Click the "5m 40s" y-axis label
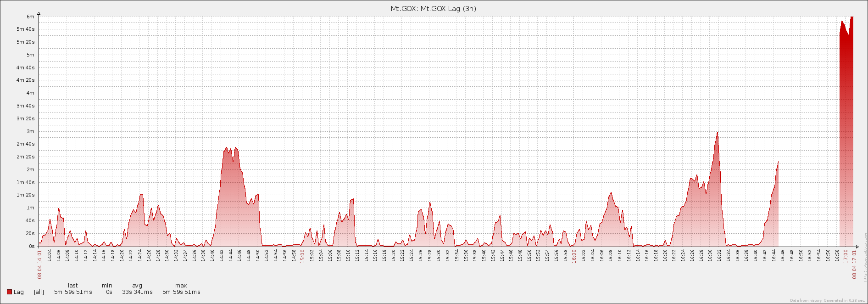This screenshot has height=304, width=868. point(26,29)
